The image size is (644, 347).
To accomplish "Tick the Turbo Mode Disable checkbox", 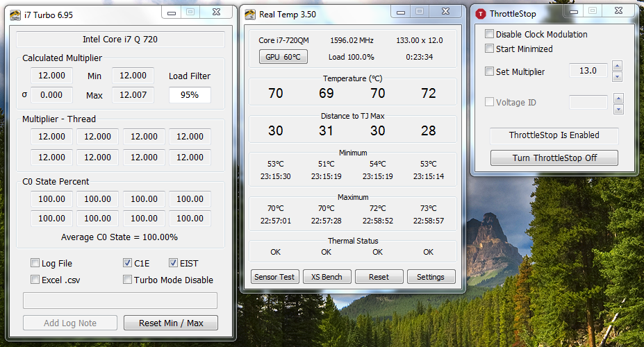I will (127, 279).
